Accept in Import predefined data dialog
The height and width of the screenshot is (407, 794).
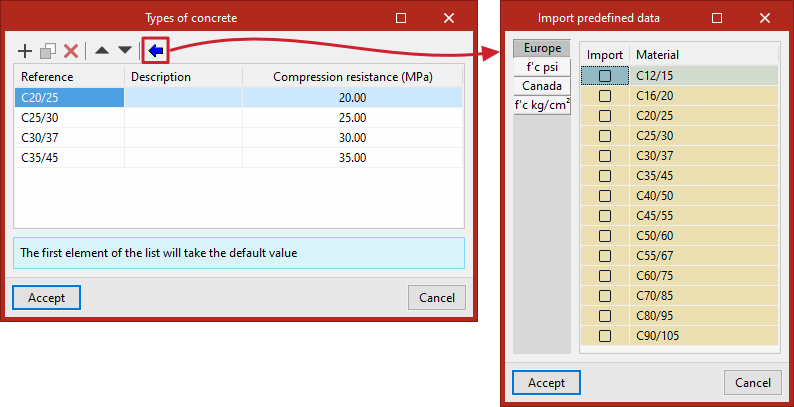546,383
